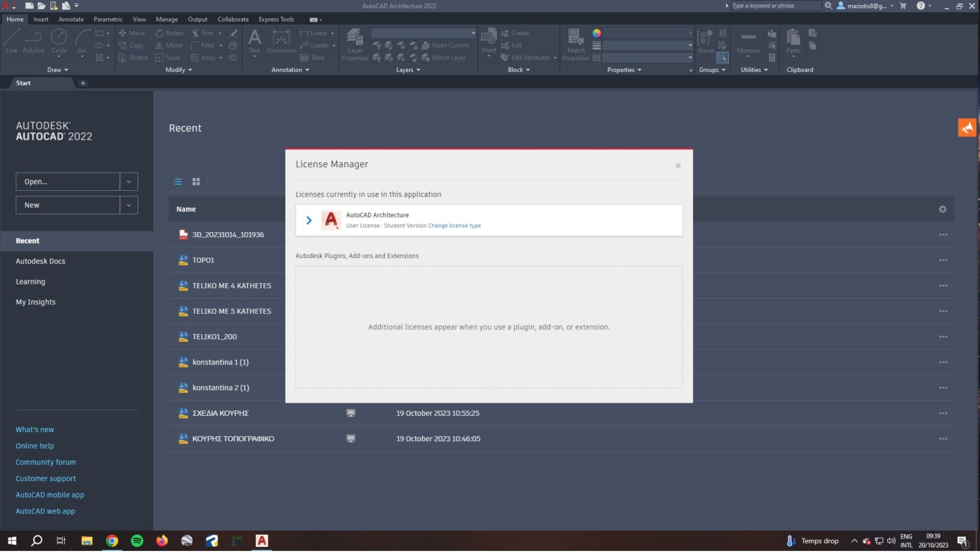Open the Annotate ribbon tab
The image size is (980, 553).
(71, 20)
